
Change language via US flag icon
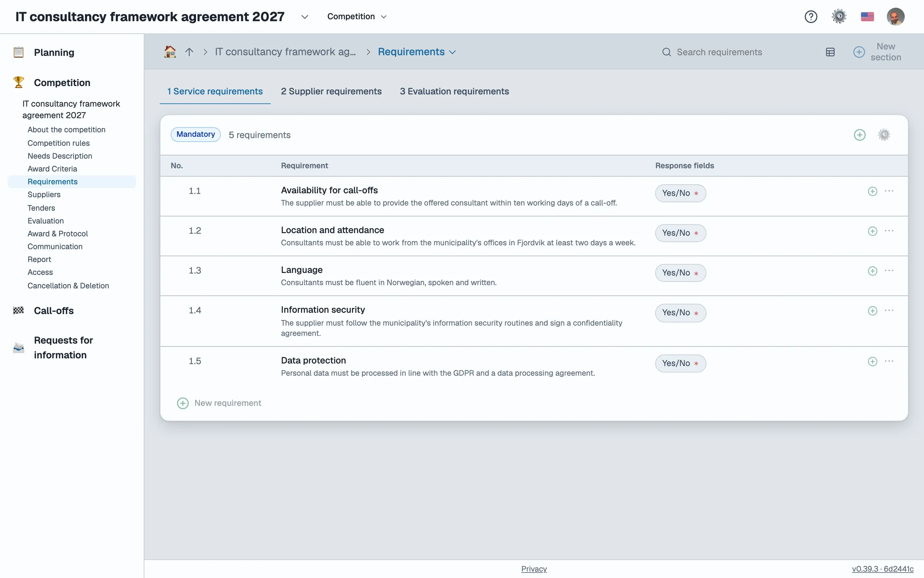coord(867,16)
